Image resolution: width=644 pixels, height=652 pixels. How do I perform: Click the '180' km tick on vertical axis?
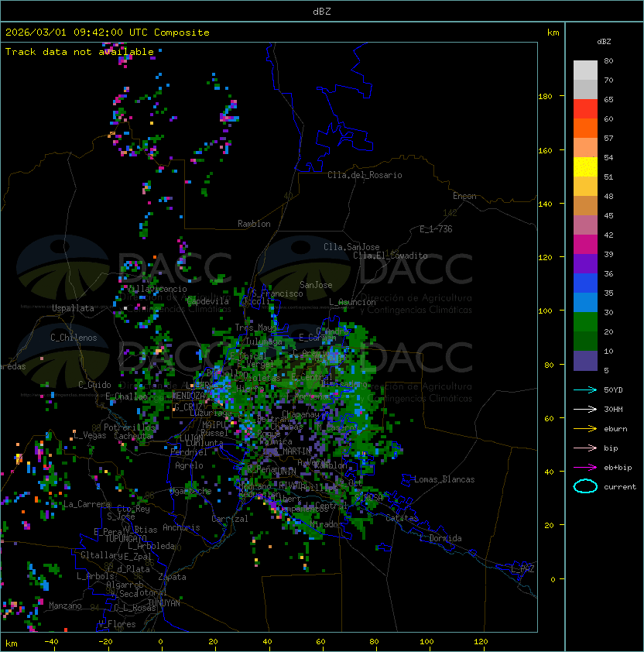(x=545, y=97)
